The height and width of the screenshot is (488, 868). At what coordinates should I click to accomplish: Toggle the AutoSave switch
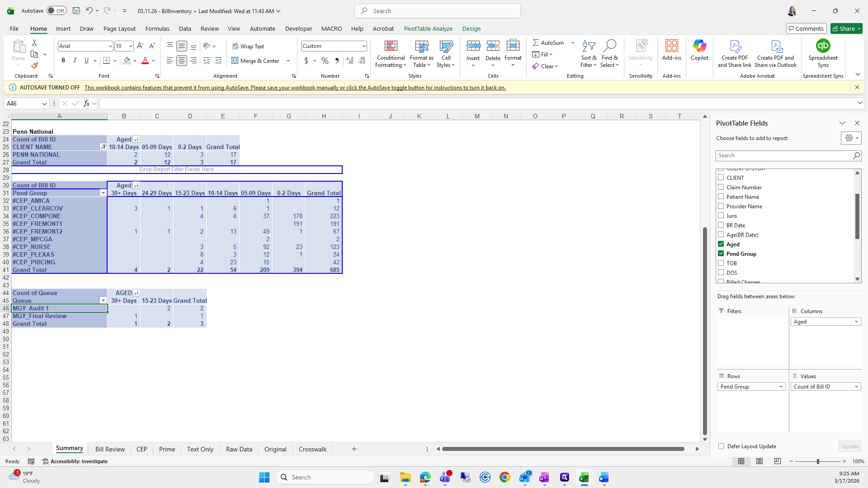tap(57, 11)
